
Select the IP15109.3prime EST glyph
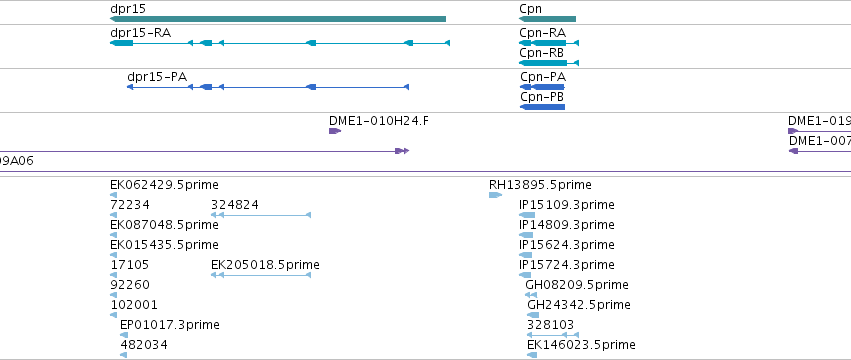coord(527,215)
